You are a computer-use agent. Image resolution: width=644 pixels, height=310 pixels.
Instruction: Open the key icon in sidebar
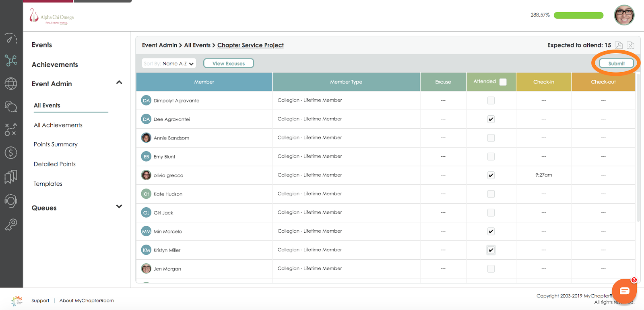click(x=11, y=224)
